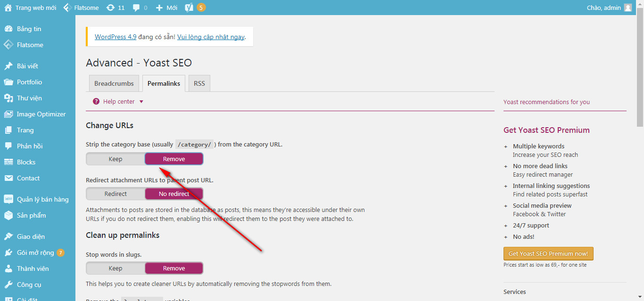Image resolution: width=644 pixels, height=301 pixels.
Task: Click the Vui lòng cập nhật ngay link
Action: [211, 37]
